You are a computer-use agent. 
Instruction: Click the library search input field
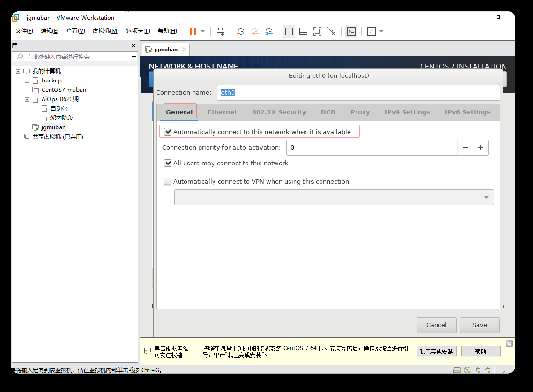[x=75, y=57]
